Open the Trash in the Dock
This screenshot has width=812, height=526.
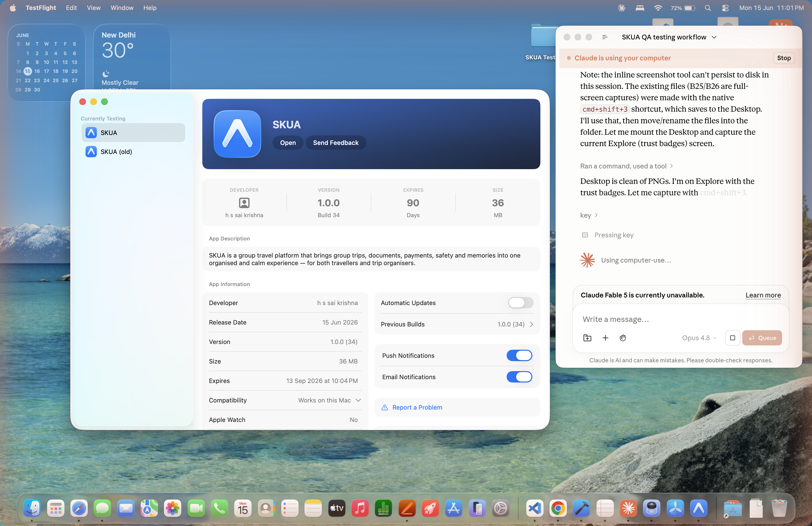[779, 508]
